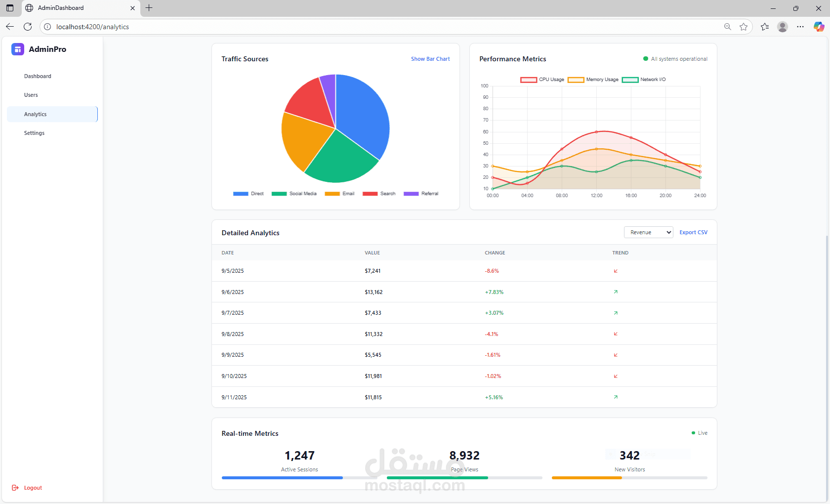The width and height of the screenshot is (830, 504).
Task: Open the Copilot icon in browser toolbar
Action: (819, 27)
